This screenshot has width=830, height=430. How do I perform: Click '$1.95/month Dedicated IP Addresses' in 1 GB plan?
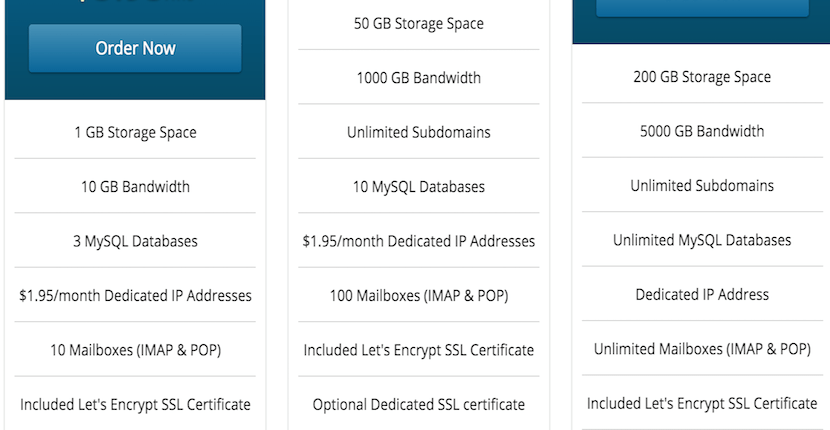(x=135, y=295)
